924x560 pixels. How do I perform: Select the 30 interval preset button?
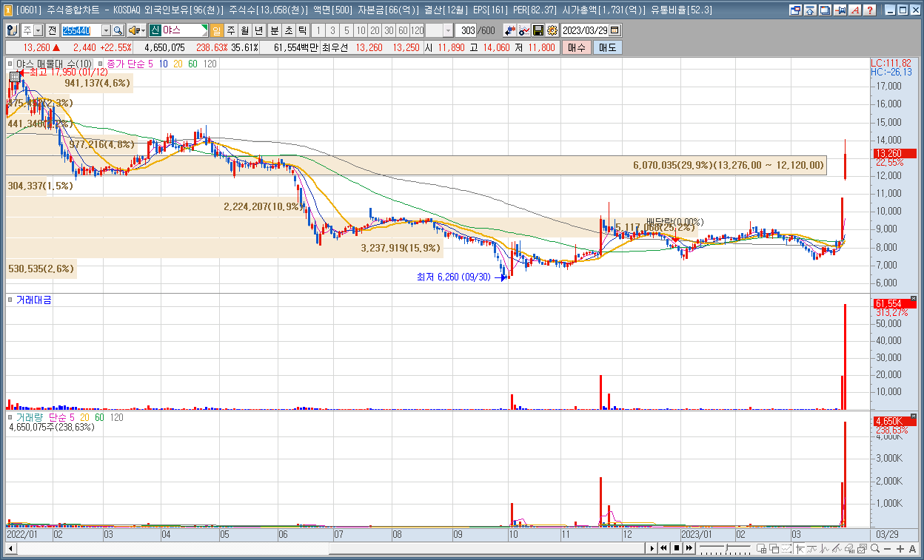click(x=388, y=30)
